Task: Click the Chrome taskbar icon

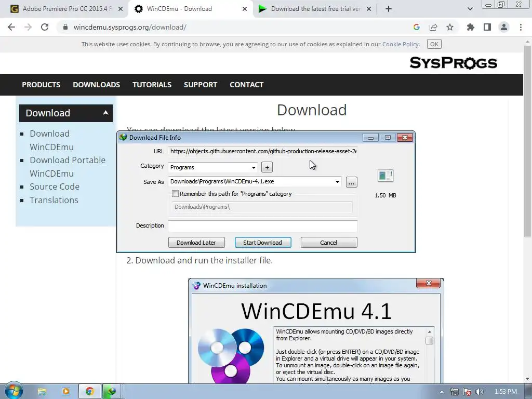Action: click(89, 392)
